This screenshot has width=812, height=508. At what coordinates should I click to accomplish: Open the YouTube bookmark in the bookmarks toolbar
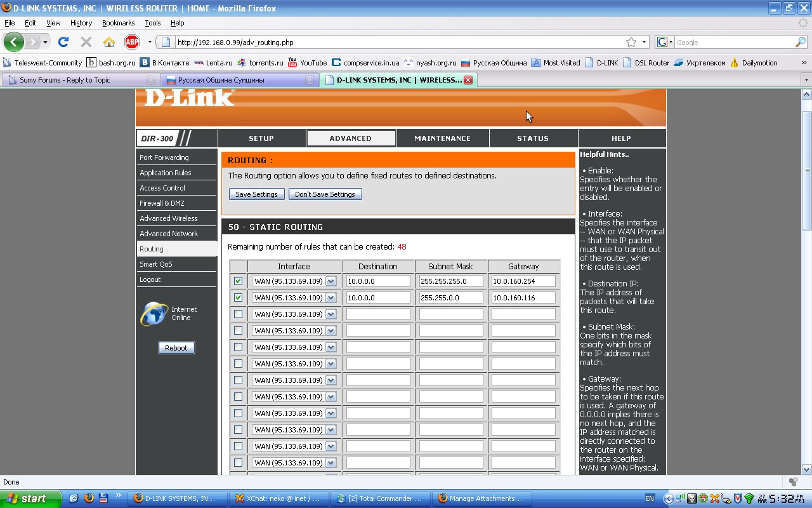click(x=307, y=63)
